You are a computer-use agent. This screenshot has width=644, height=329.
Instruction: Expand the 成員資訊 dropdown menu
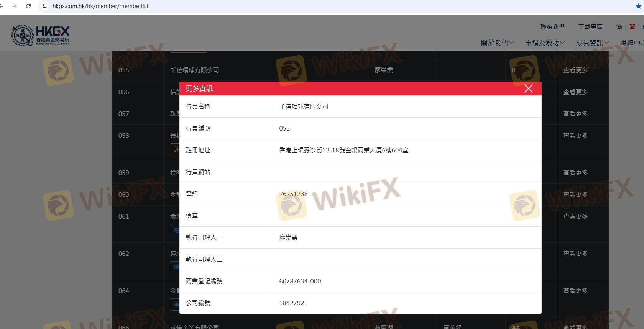pyautogui.click(x=592, y=43)
